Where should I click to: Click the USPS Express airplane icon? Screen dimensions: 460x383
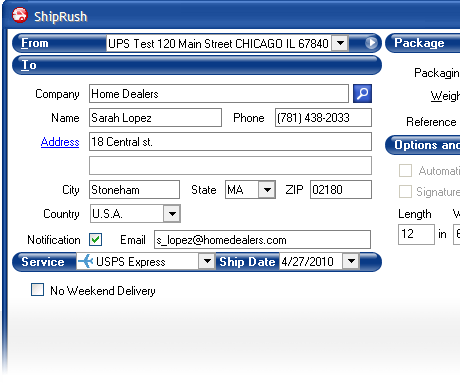point(86,261)
